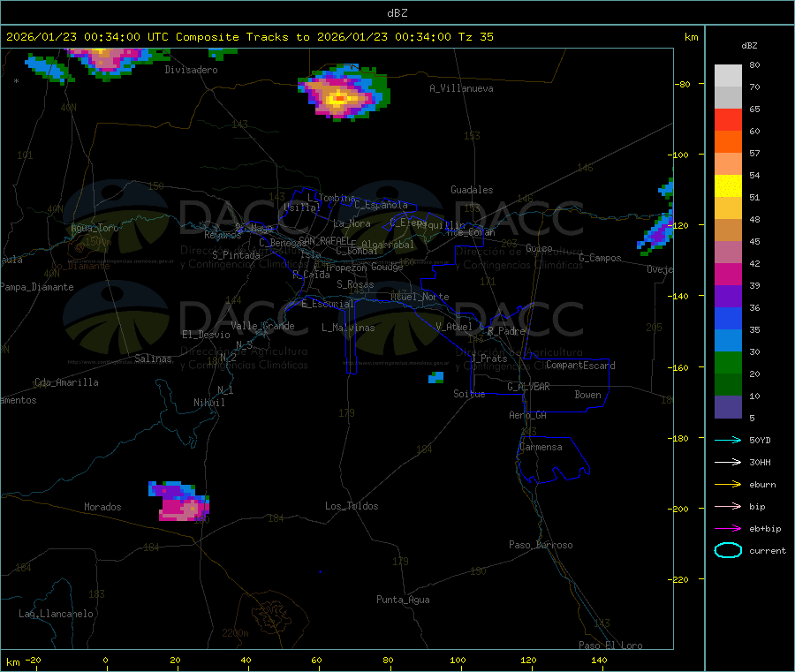Screen dimensions: 795x672
Task: Click the 'Bowen' map label
Action: pyautogui.click(x=588, y=395)
